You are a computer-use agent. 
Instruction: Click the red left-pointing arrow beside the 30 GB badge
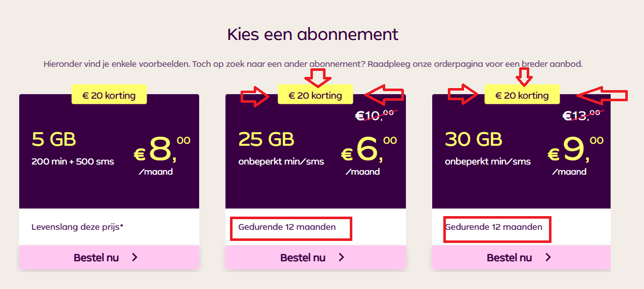click(x=602, y=95)
